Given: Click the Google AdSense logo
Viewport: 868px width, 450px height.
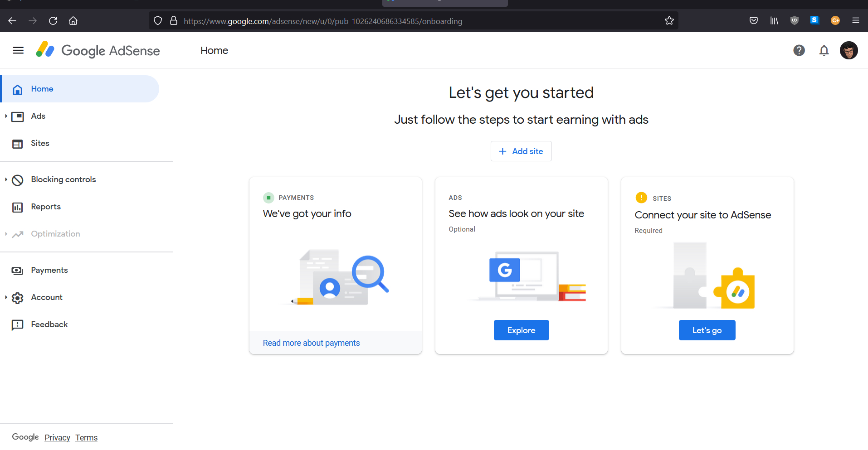Looking at the screenshot, I should coord(98,50).
